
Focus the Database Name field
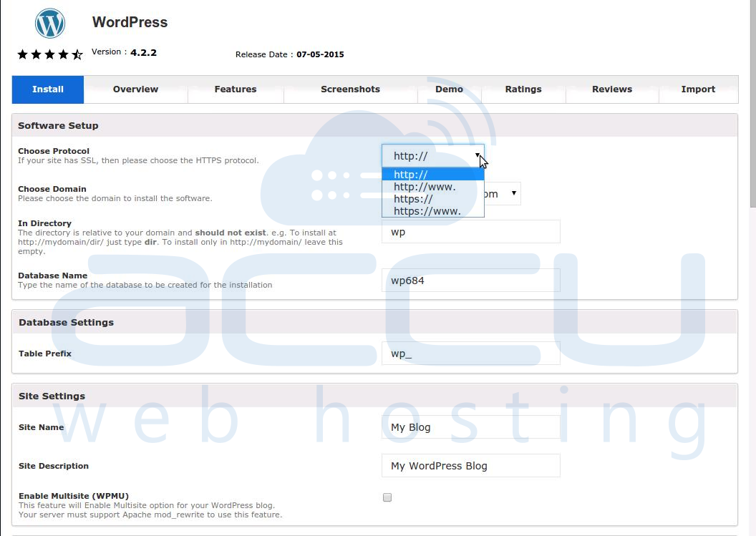point(471,281)
